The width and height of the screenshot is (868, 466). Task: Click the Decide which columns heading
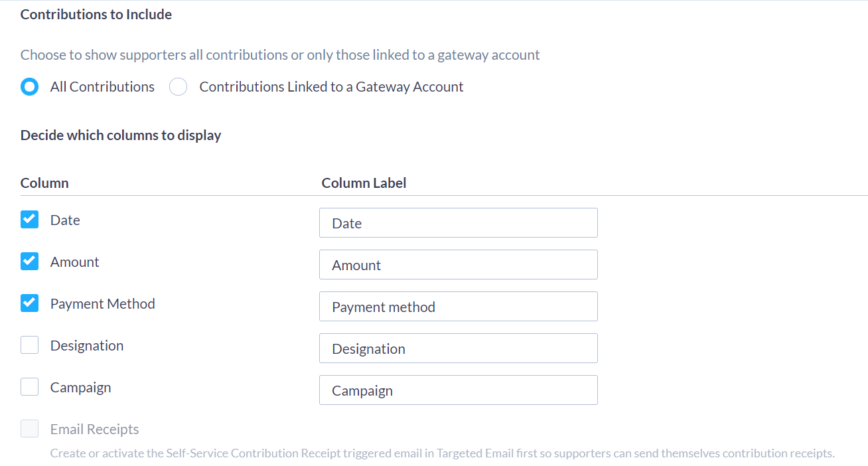pos(120,135)
